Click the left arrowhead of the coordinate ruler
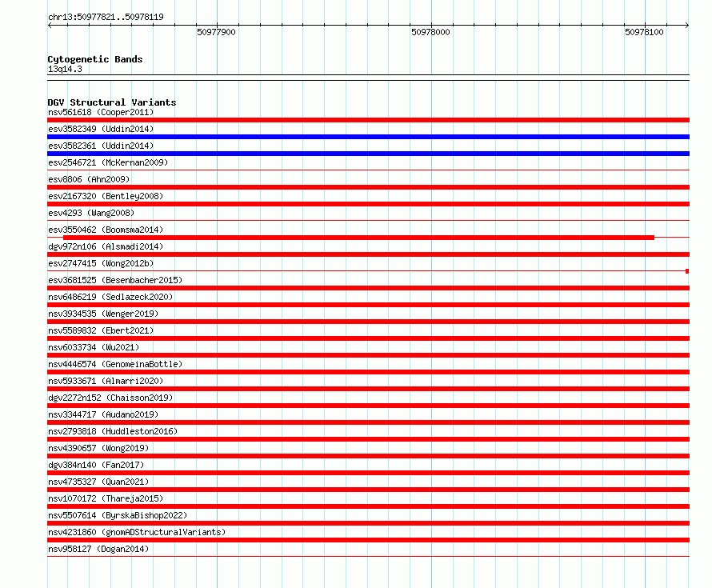 50,25
